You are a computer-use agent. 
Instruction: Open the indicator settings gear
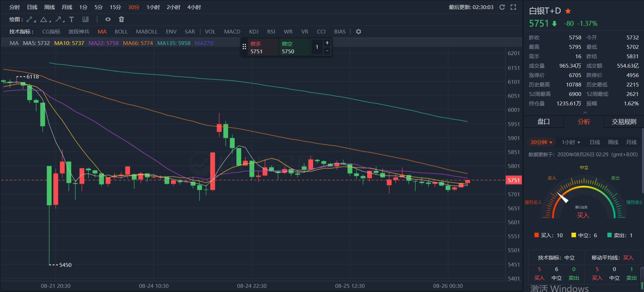click(x=358, y=31)
